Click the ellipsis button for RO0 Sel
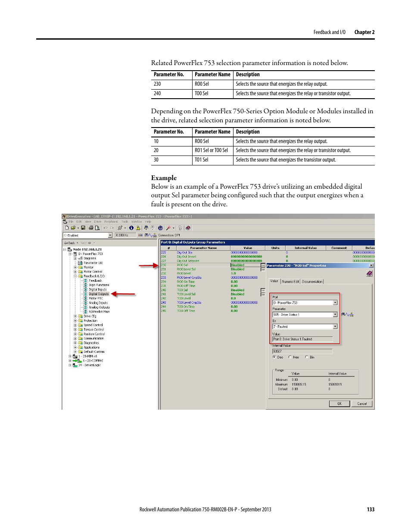 point(263,265)
